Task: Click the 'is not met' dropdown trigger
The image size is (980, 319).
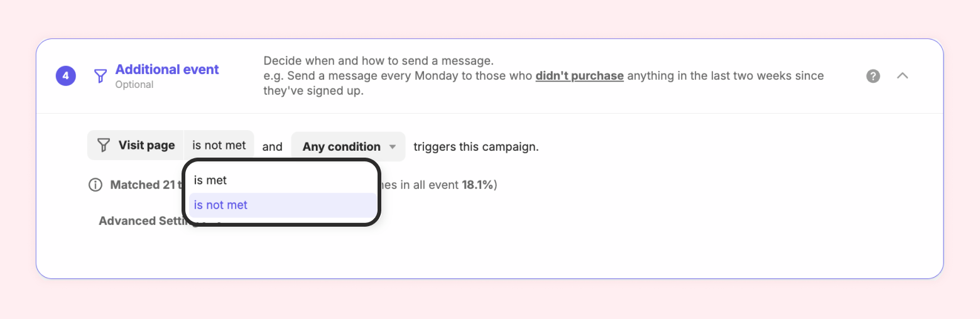Action: click(219, 146)
